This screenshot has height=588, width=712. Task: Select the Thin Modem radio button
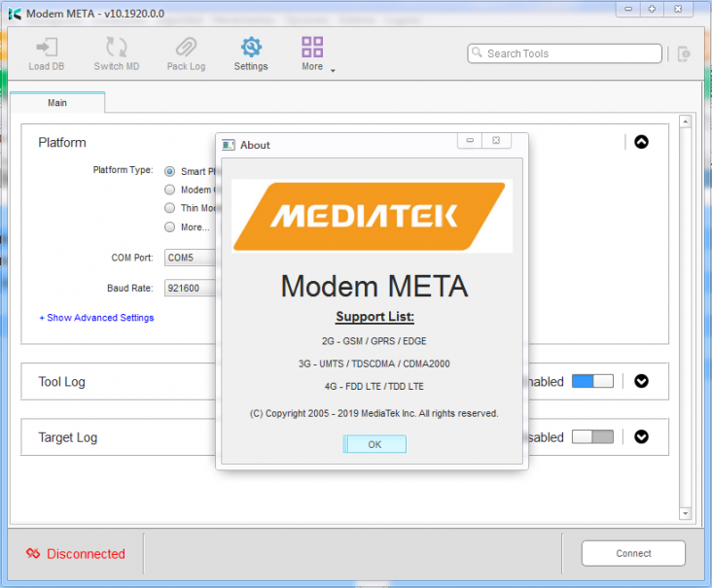pos(169,208)
